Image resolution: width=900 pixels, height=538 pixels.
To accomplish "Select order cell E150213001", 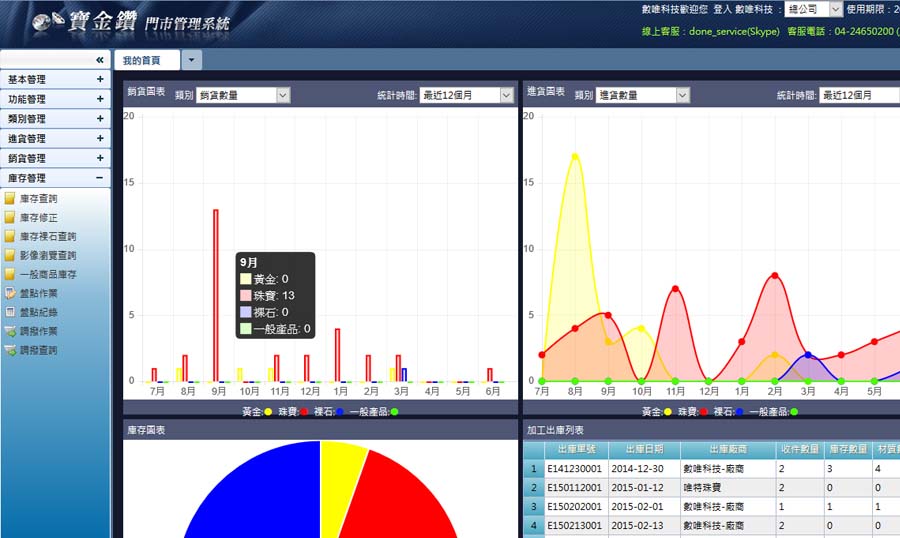I will pos(576,525).
